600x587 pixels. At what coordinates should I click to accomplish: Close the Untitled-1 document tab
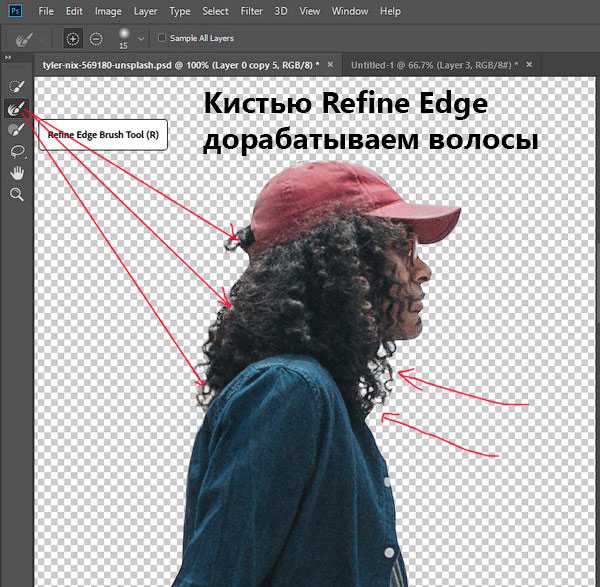527,64
